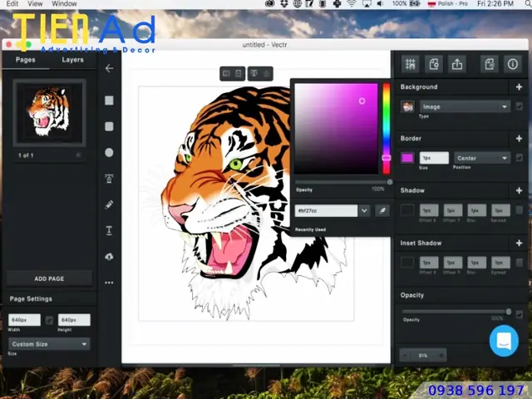Open the more tools ellipsis

tap(109, 283)
